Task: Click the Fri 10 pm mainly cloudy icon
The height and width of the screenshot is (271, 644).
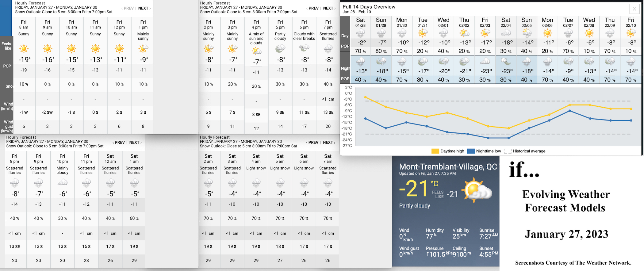Action: (63, 182)
